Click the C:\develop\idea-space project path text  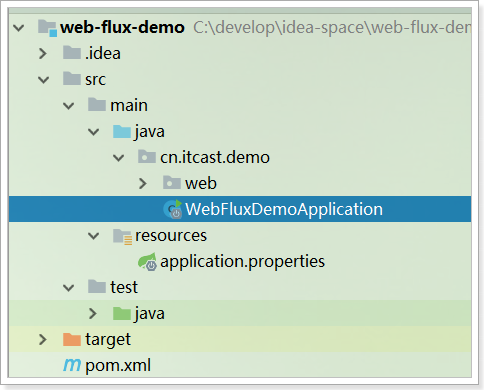[332, 27]
